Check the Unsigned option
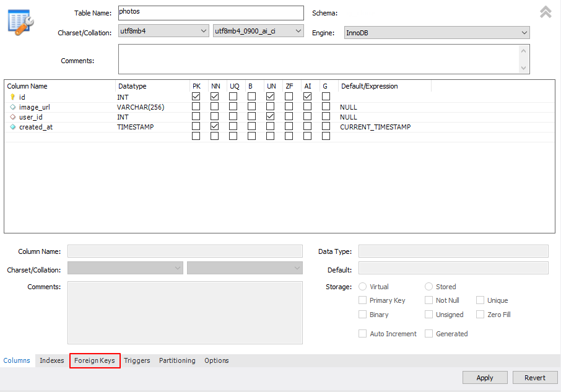The height and width of the screenshot is (392, 561). [428, 315]
